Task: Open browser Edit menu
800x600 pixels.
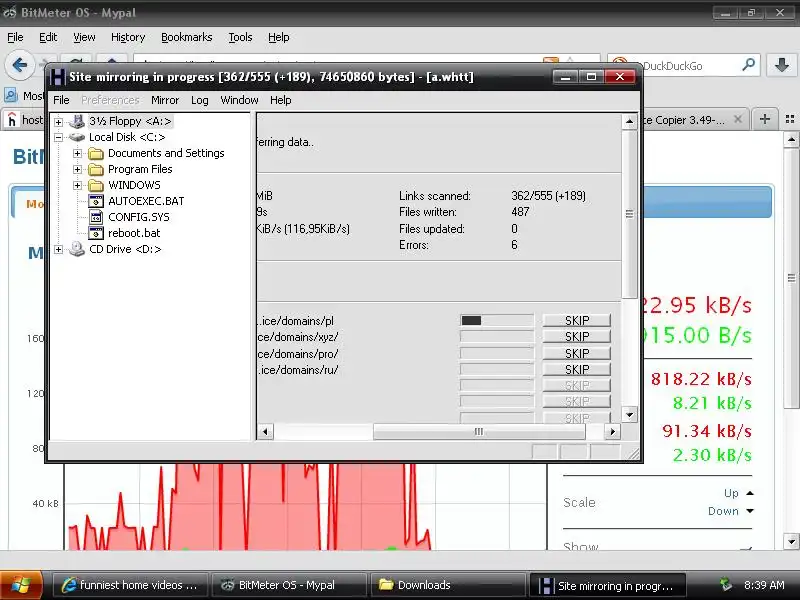Action: pos(48,37)
